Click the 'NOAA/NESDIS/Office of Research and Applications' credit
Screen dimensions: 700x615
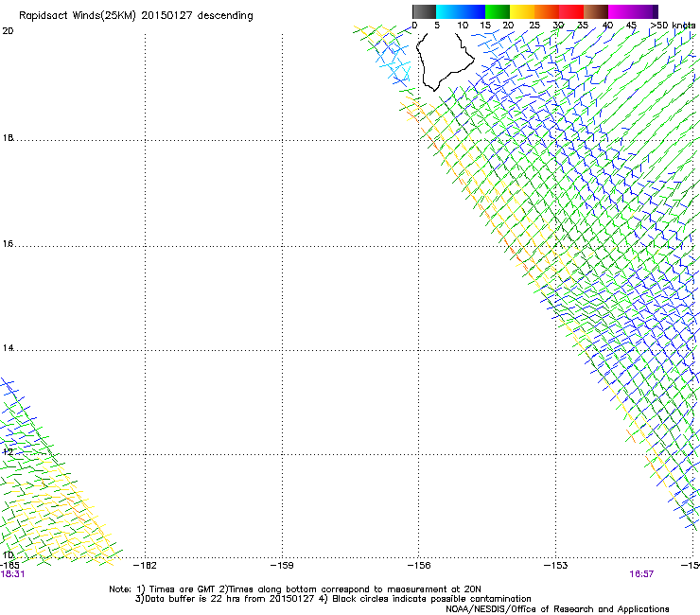click(557, 608)
